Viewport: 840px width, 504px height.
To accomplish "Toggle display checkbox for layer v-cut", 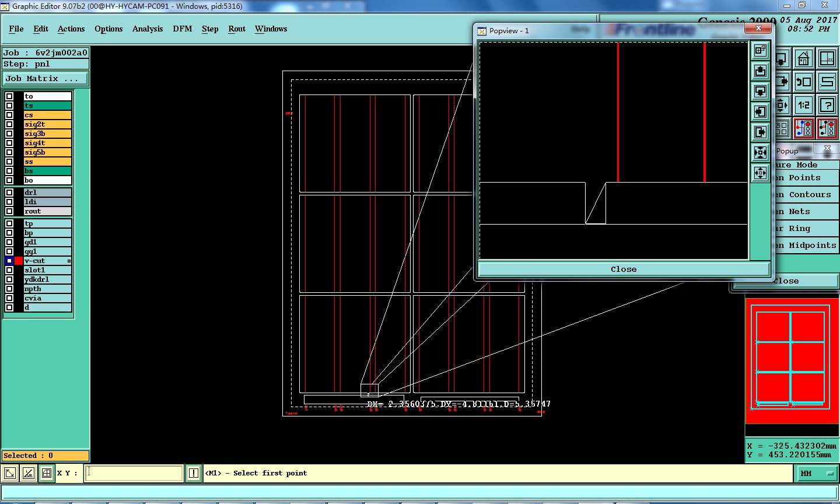I will [x=9, y=261].
